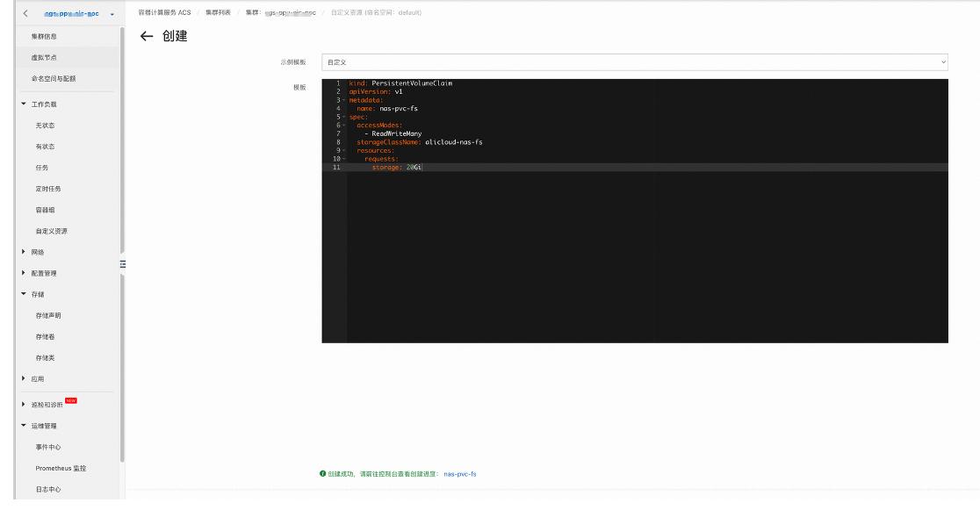This screenshot has height=510, width=980.
Task: Open the 示例模板 template dropdown
Action: coord(634,61)
